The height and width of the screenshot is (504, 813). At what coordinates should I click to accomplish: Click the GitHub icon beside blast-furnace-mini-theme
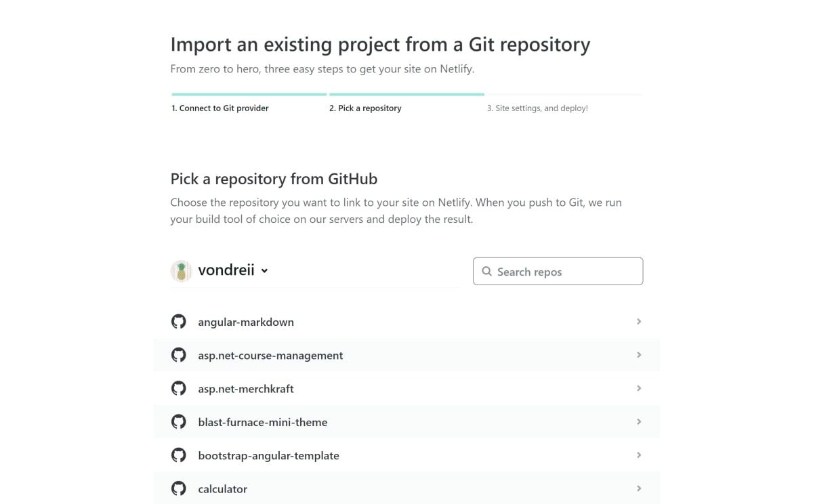point(179,421)
